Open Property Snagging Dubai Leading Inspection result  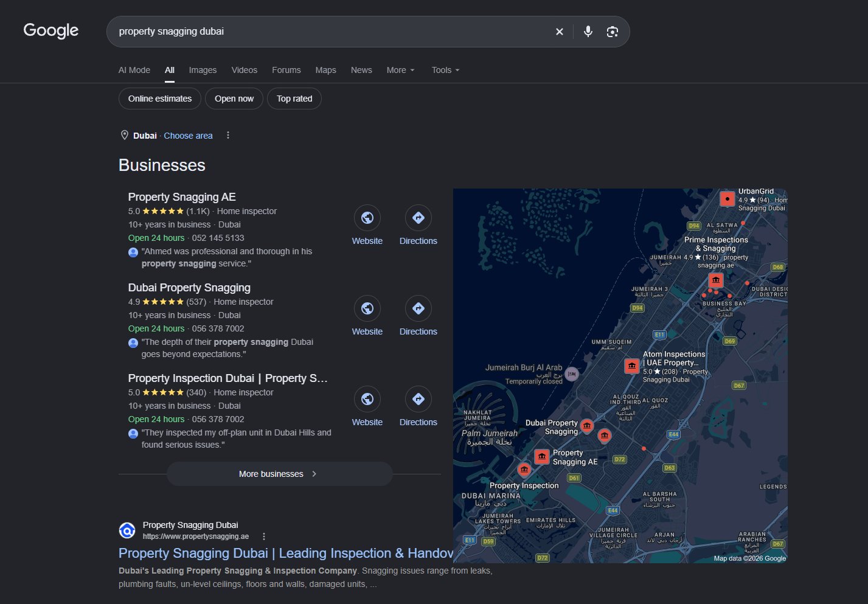pos(286,553)
